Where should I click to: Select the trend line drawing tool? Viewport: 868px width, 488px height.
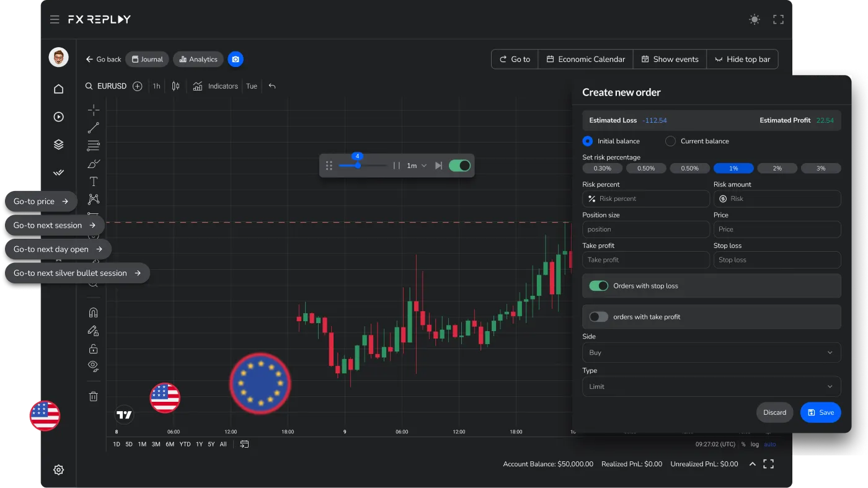click(94, 128)
